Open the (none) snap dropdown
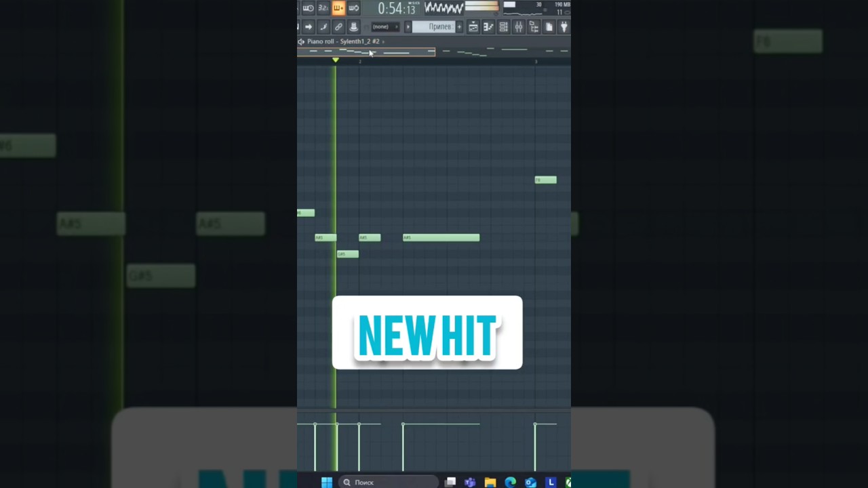868x488 pixels. pos(385,27)
